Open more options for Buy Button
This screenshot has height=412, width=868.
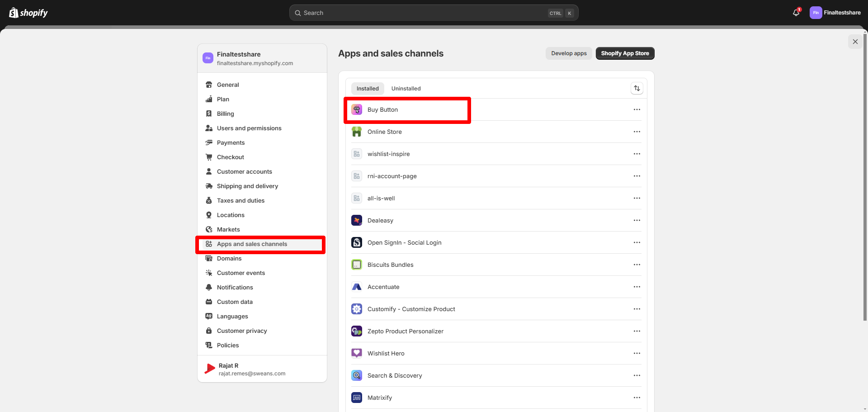pyautogui.click(x=637, y=109)
